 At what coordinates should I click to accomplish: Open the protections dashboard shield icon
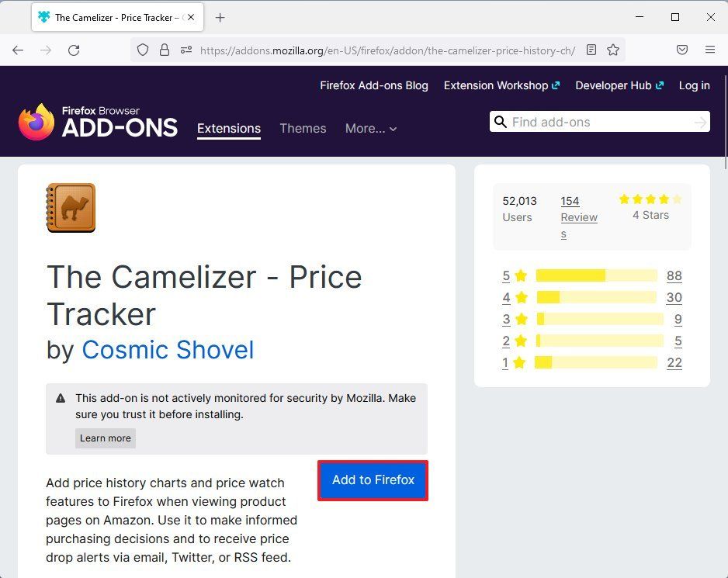coord(682,50)
